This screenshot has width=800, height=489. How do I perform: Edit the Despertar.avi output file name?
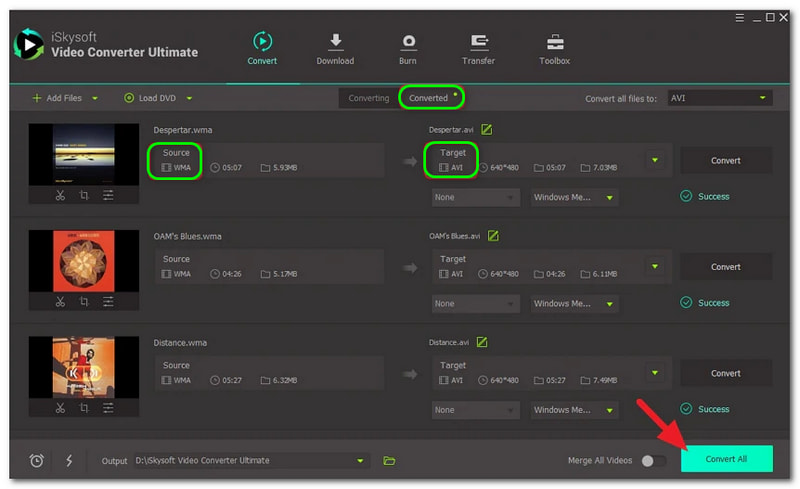coord(487,130)
